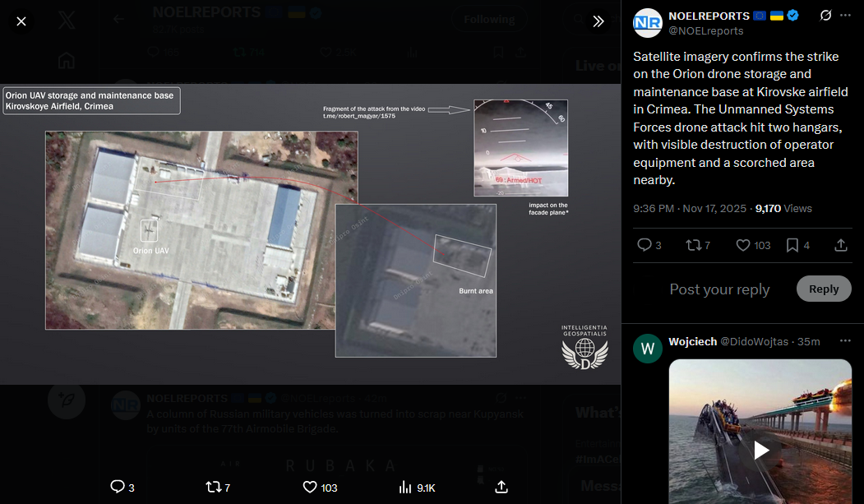Viewport: 864px width, 504px height.
Task: Click the 9,170 Views count
Action: 783,208
